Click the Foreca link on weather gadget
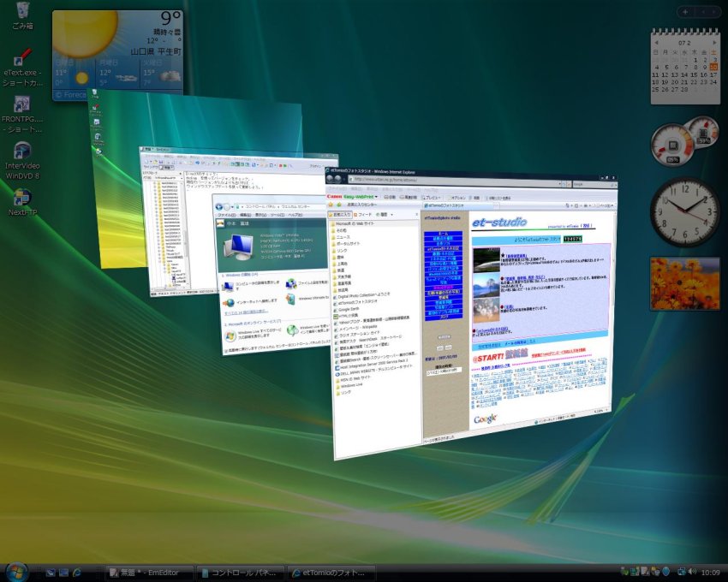728x582 pixels. pos(70,95)
